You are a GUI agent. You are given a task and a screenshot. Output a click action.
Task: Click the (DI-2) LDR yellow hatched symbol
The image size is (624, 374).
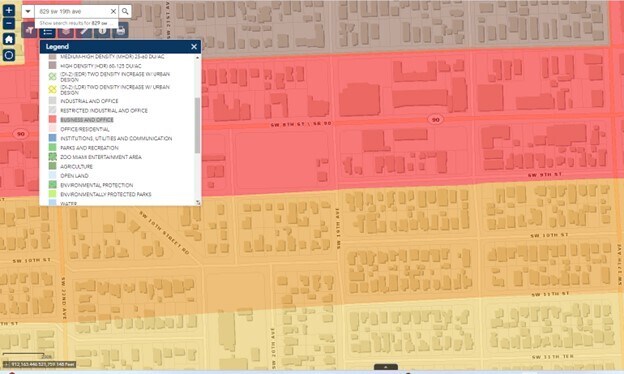(x=52, y=89)
